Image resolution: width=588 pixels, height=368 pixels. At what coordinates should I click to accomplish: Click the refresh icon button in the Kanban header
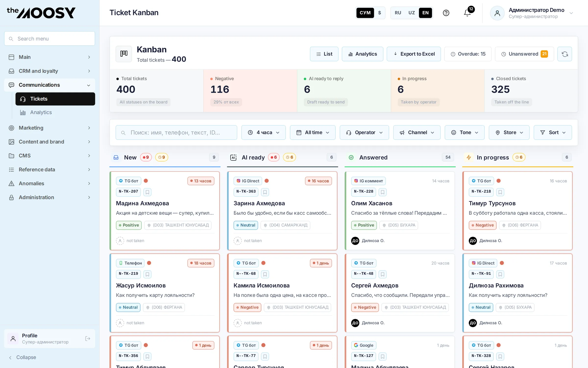tap(565, 54)
